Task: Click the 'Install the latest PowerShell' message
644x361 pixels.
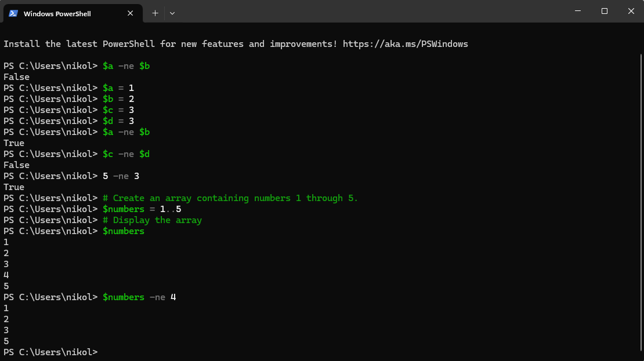Action: coord(236,44)
